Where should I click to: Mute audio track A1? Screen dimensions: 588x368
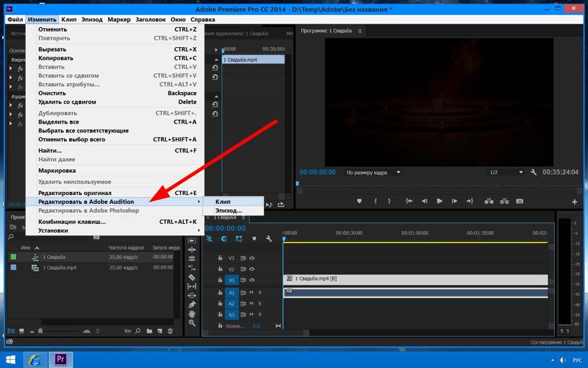point(251,292)
